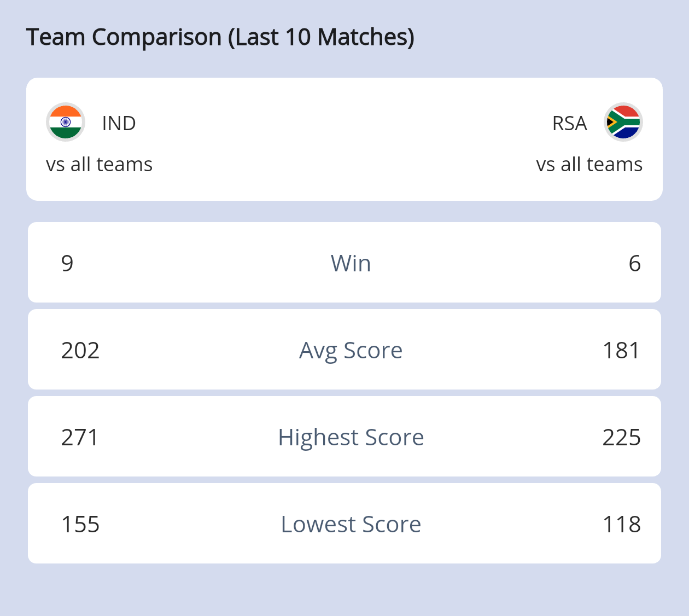Click the Team Comparison (Last 10 Matches) heading
Viewport: 689px width, 616px height.
click(x=220, y=37)
